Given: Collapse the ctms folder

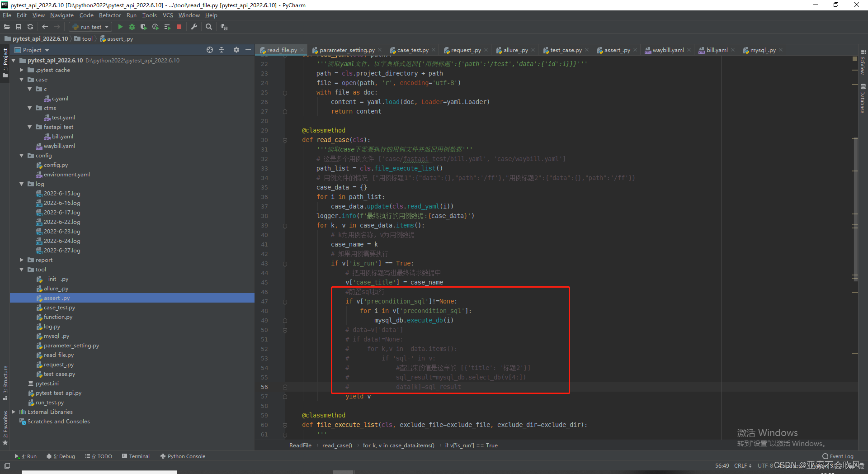Looking at the screenshot, I should coord(30,108).
